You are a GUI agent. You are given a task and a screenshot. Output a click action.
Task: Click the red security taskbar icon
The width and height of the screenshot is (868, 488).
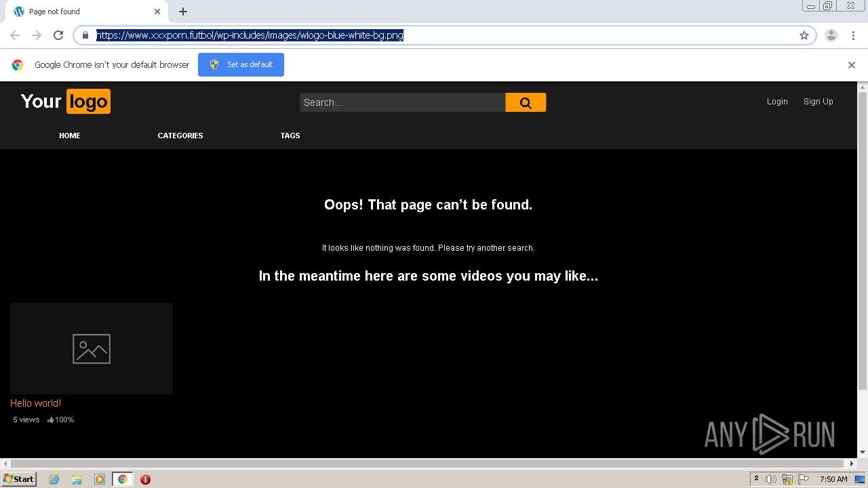coord(145,479)
